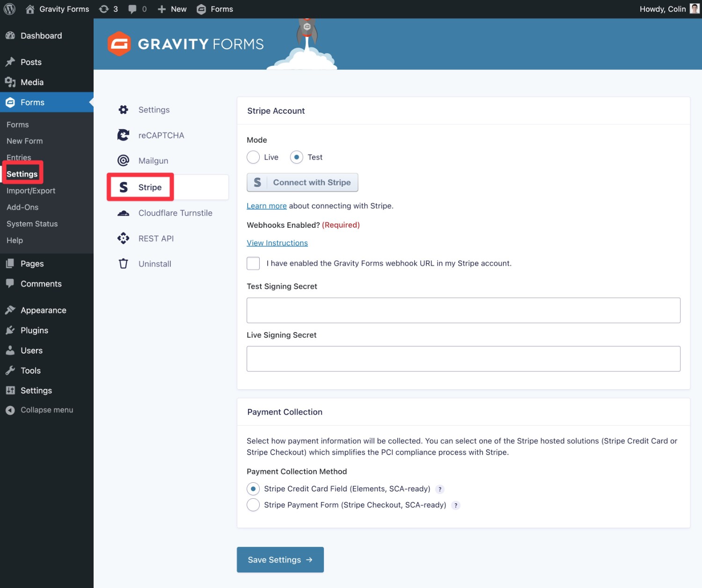This screenshot has height=588, width=702.
Task: Open the updates icon showing 3
Action: 104,9
